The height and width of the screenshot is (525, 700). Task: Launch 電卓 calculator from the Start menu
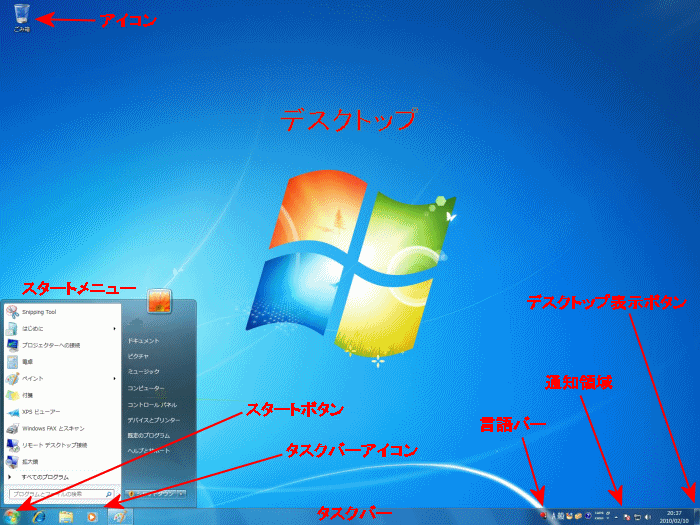point(62,362)
